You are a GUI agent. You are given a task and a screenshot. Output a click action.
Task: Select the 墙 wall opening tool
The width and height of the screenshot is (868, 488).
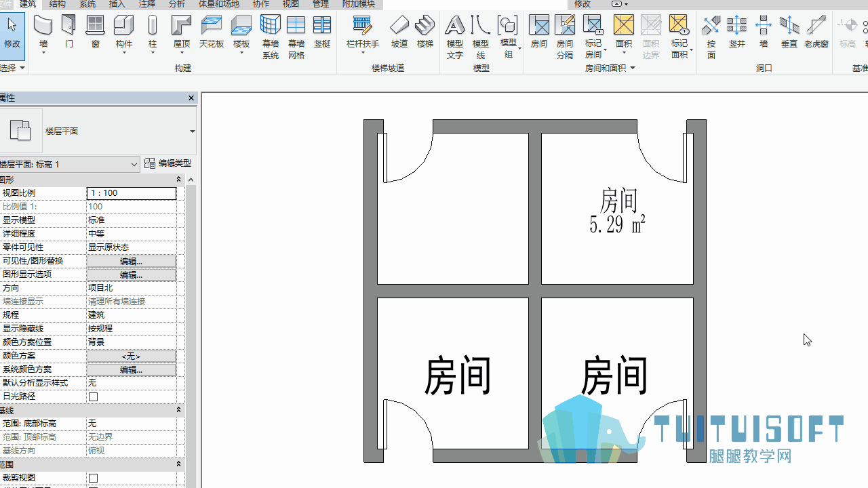tap(764, 33)
